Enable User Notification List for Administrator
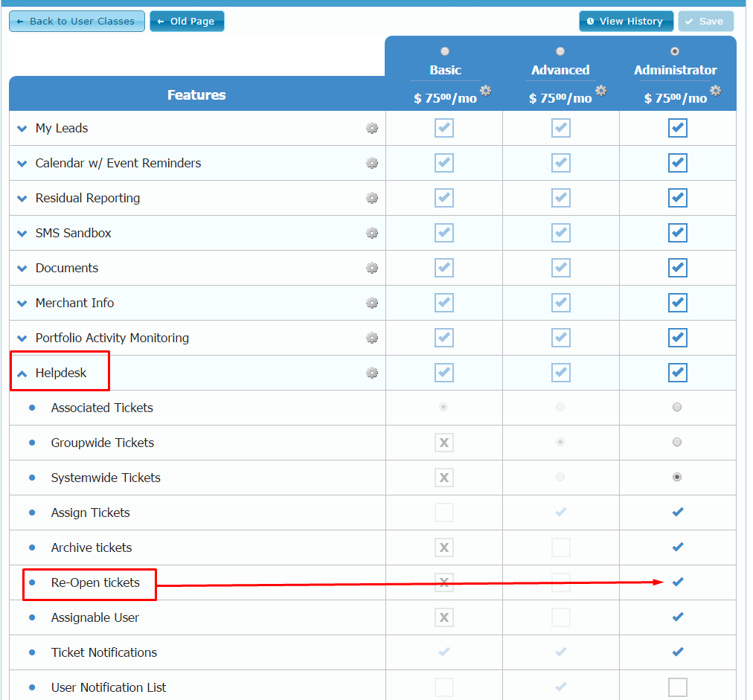The height and width of the screenshot is (700, 753). tap(677, 687)
